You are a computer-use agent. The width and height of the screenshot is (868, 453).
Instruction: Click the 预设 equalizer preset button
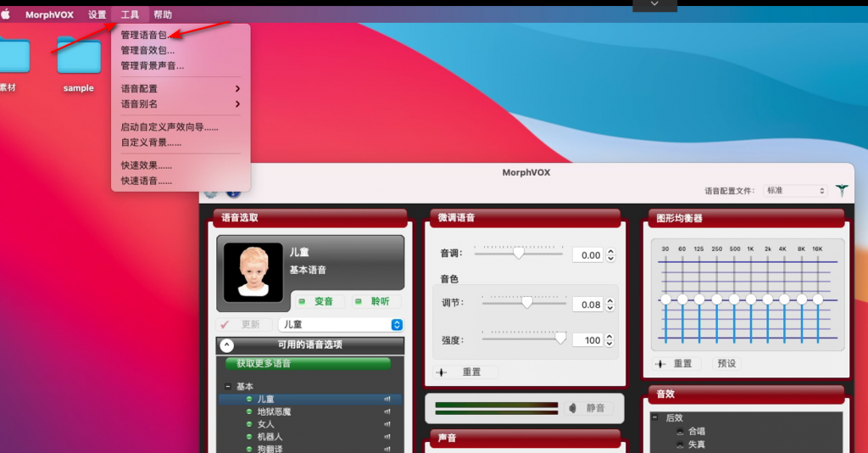pyautogui.click(x=726, y=364)
